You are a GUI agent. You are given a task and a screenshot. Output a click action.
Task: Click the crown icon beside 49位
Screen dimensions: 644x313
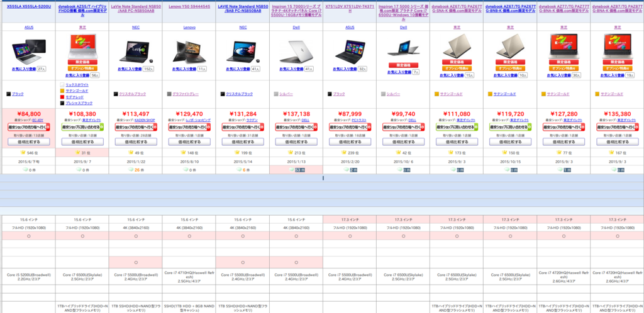click(131, 153)
